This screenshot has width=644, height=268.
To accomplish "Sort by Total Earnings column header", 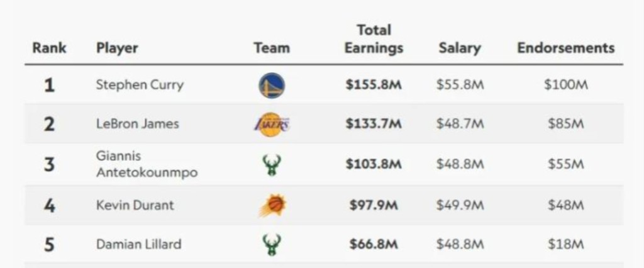I will pos(374,39).
